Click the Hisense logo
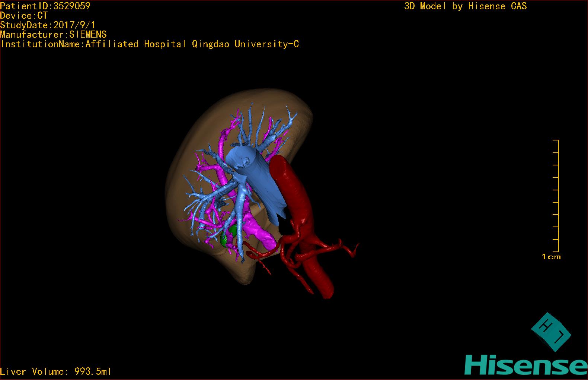 point(526,365)
